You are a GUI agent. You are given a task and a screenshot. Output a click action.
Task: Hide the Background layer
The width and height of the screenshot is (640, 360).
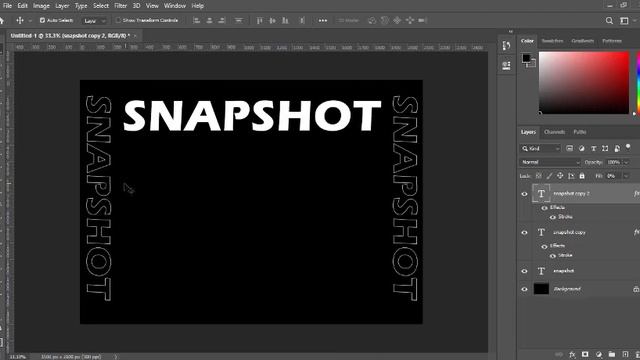click(x=524, y=289)
